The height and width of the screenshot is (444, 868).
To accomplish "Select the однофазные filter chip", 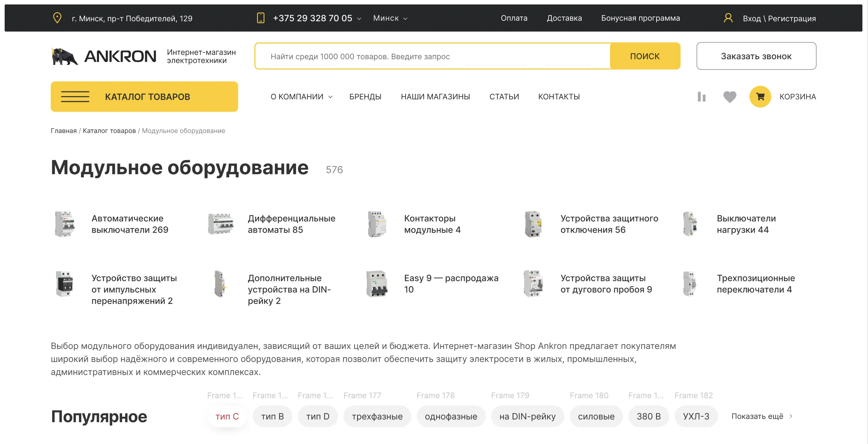I will [x=451, y=416].
